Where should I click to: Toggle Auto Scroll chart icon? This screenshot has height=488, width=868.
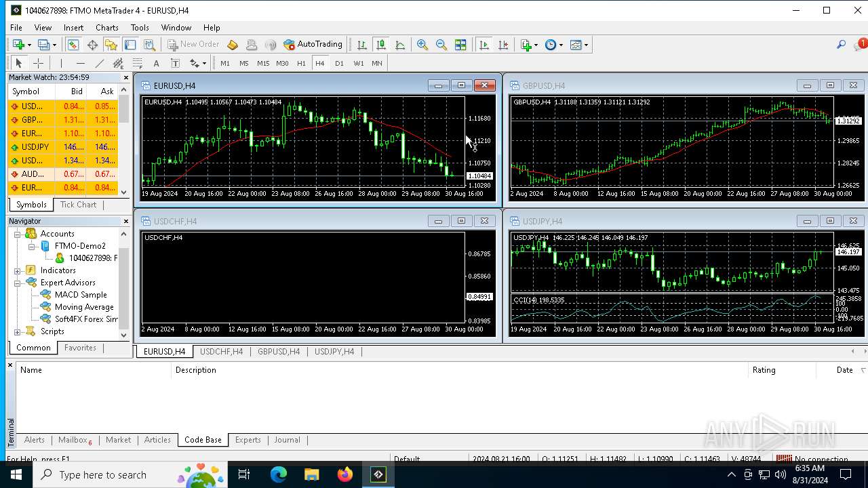click(x=484, y=45)
